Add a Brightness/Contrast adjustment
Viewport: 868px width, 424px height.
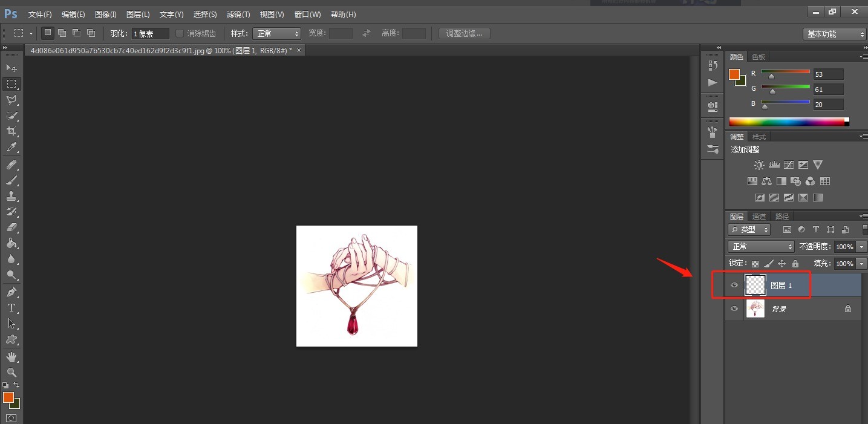click(x=759, y=165)
